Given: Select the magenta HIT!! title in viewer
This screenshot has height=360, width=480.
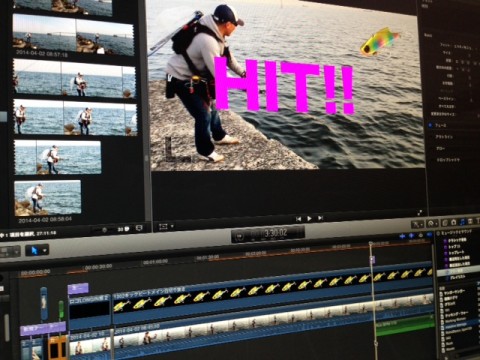Looking at the screenshot, I should point(284,86).
